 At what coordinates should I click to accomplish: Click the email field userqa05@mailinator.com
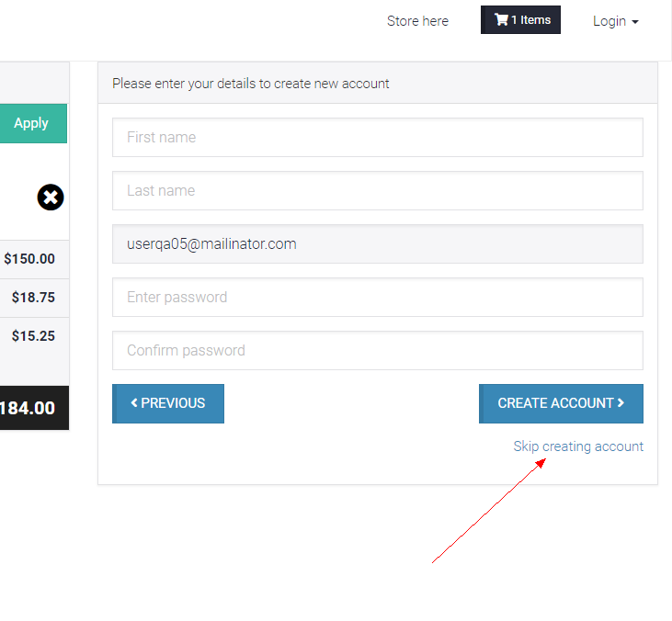378,244
